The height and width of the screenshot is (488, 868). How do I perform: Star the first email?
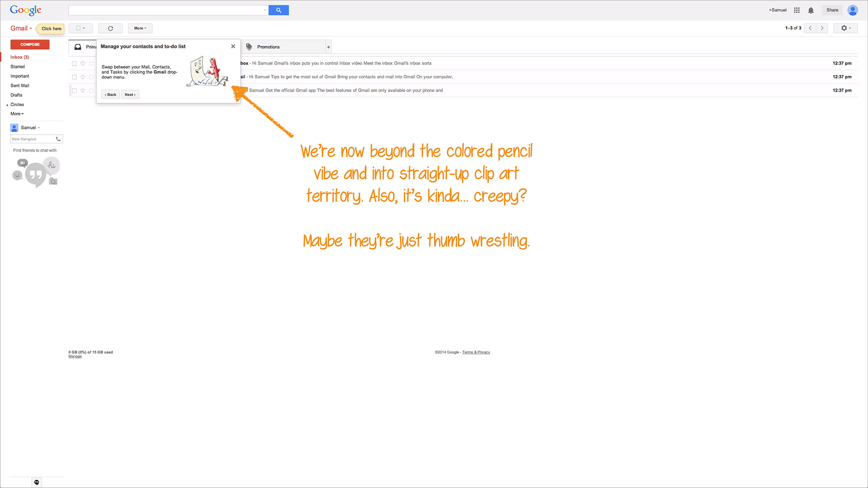(83, 63)
